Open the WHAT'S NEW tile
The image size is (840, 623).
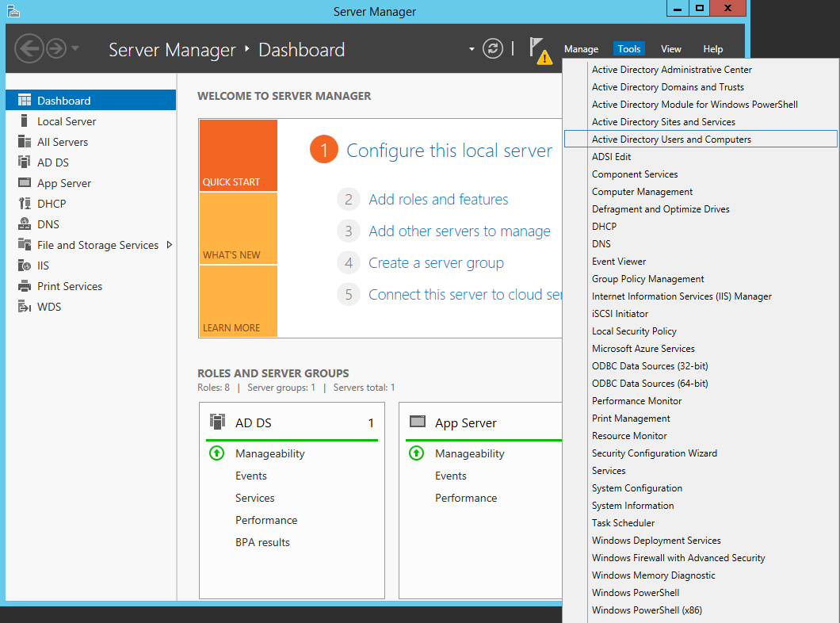(x=239, y=228)
